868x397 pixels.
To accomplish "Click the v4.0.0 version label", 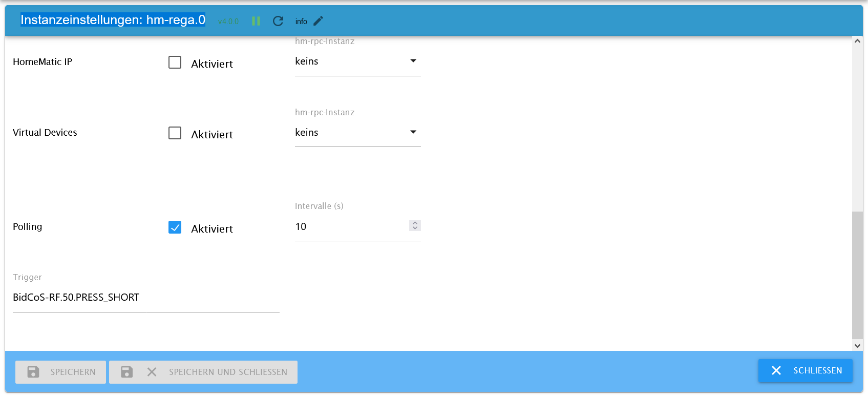I will coord(228,22).
